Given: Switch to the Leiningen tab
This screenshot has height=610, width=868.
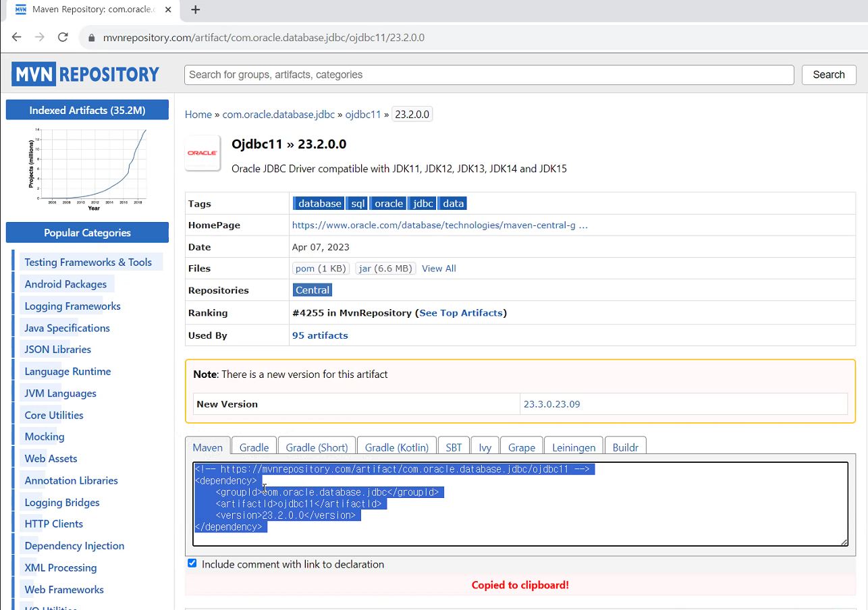Looking at the screenshot, I should coord(574,447).
